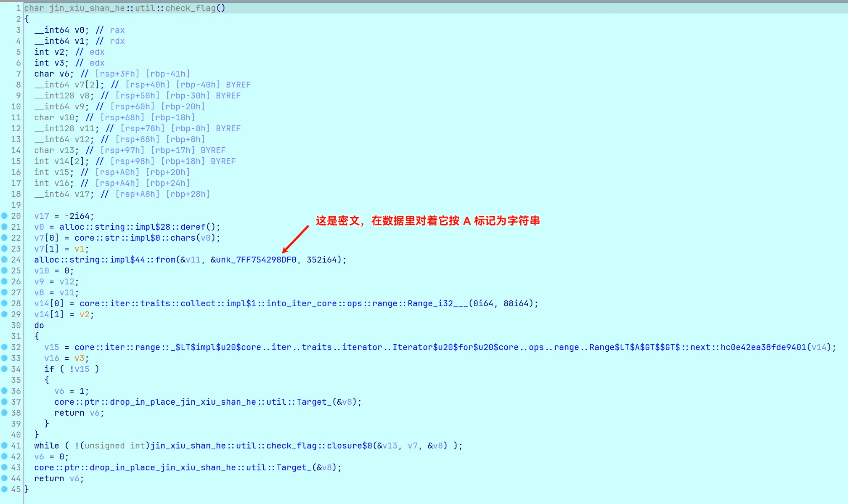Click the red arrow annotation
The height and width of the screenshot is (504, 848).
(295, 239)
